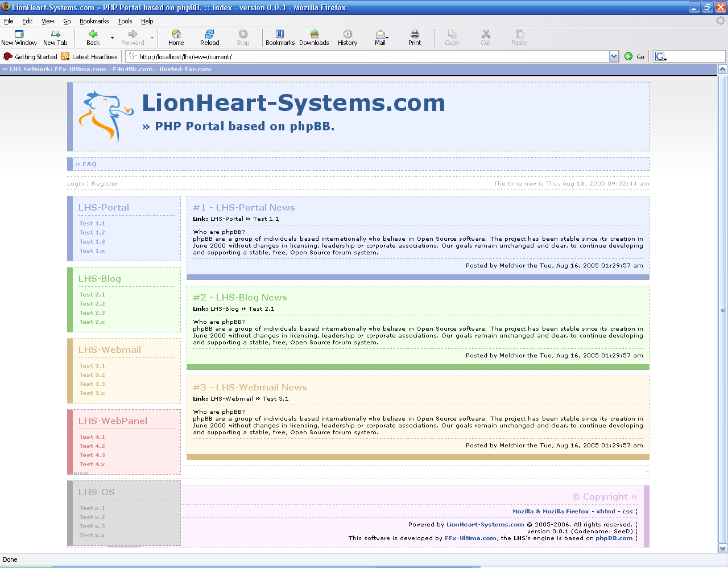Select Test 2.2 under LHS-Blog
Screen dimensions: 728x568
click(92, 303)
